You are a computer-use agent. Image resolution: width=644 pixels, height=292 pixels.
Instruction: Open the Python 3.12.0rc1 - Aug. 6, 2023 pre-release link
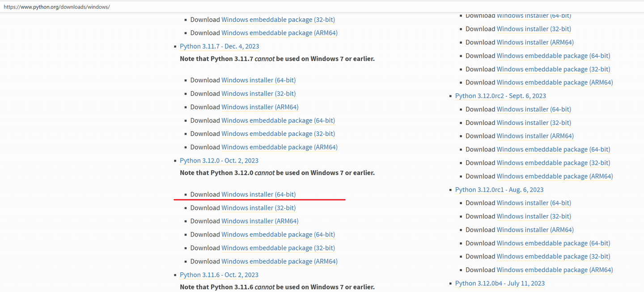pos(499,190)
